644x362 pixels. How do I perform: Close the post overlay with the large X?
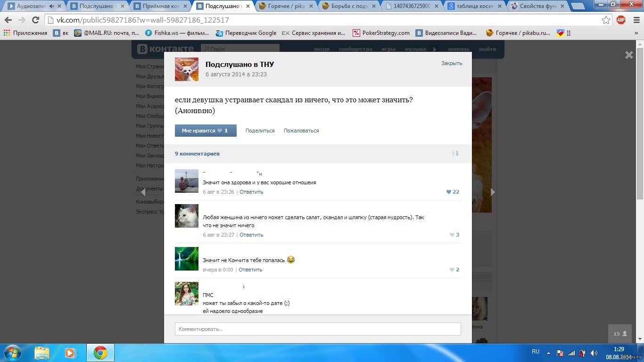(x=629, y=55)
